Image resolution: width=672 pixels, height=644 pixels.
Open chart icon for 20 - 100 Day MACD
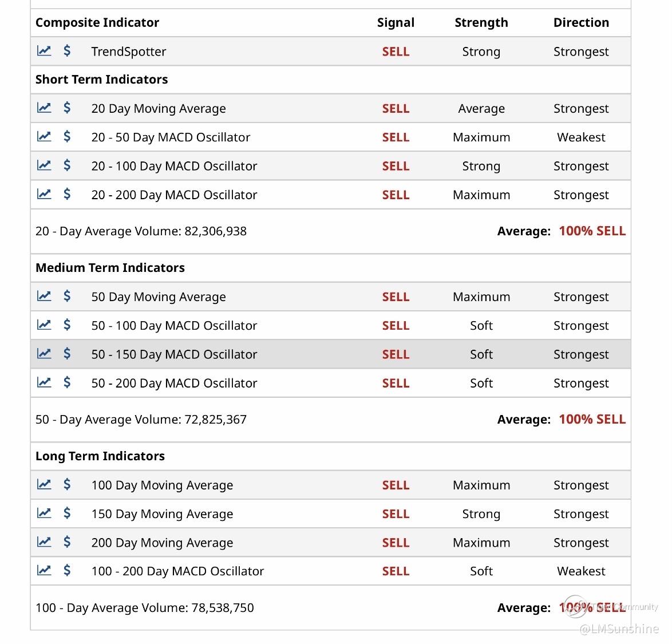(x=44, y=165)
